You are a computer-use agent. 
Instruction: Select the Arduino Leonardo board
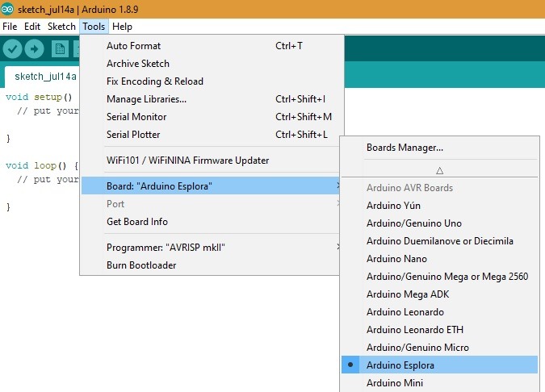coord(439,312)
